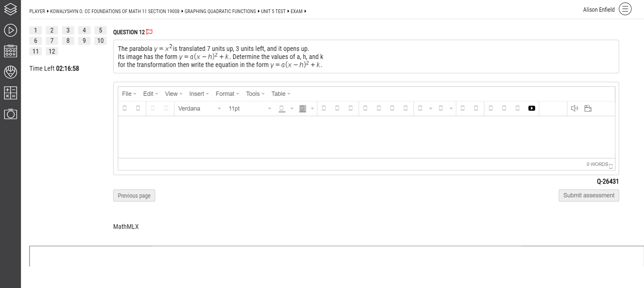Click inside the answer editor text area
This screenshot has height=288, width=644.
(366, 137)
